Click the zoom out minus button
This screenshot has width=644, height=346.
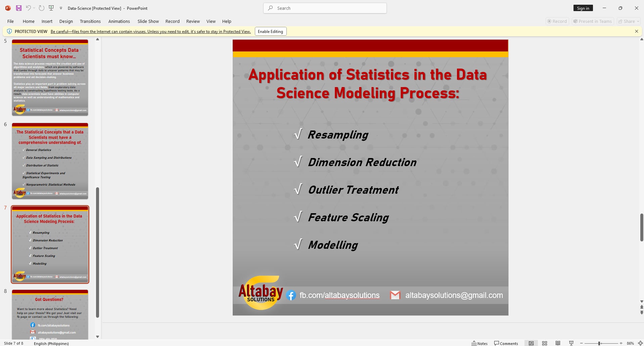582,343
